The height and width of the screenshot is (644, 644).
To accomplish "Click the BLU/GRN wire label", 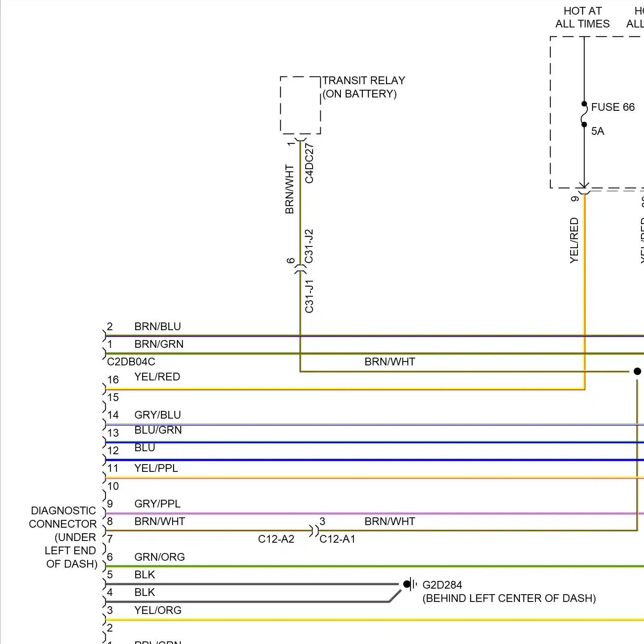I will (x=158, y=430).
